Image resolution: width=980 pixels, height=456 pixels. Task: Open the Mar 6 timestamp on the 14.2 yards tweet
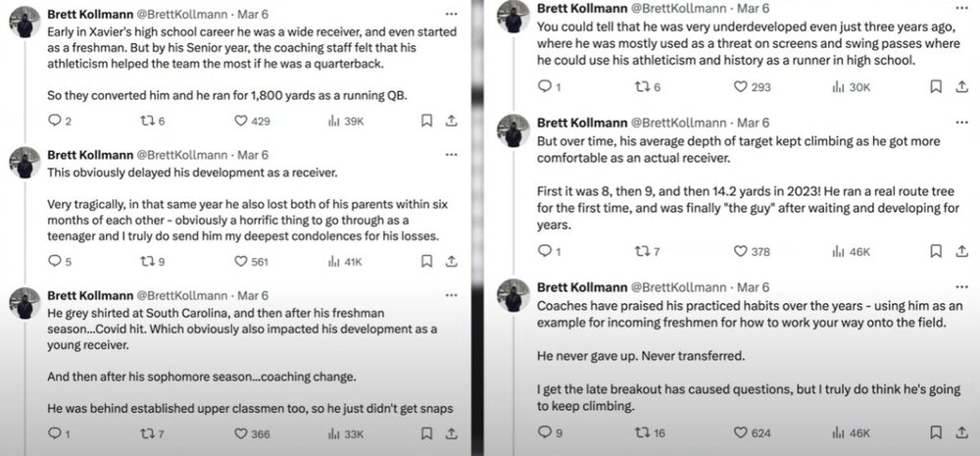(753, 123)
